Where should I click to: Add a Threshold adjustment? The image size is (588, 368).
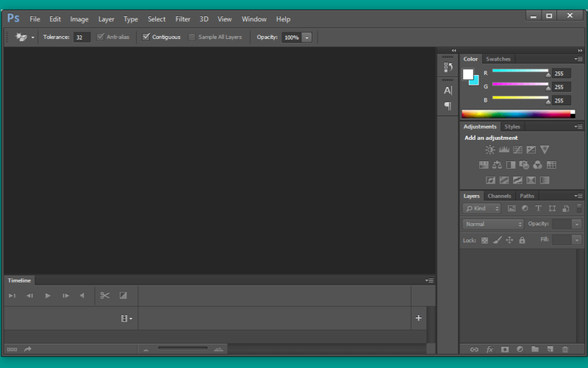pos(517,180)
